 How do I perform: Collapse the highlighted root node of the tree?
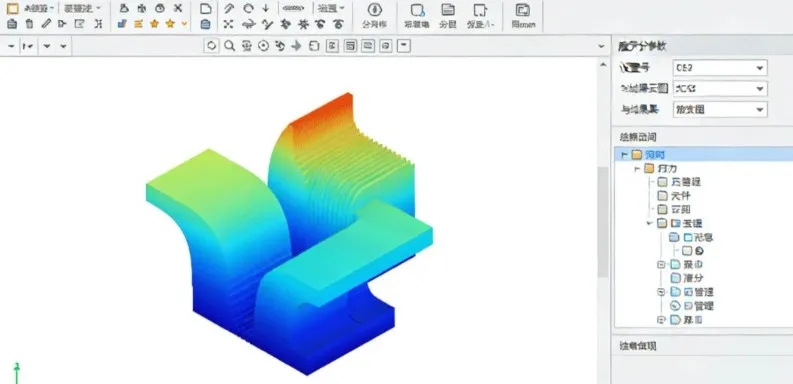pyautogui.click(x=625, y=154)
